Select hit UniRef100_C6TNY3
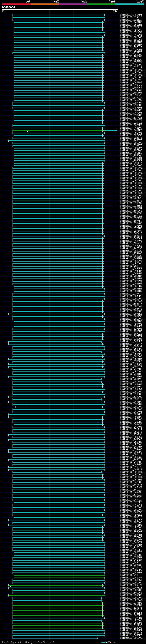The height and width of the screenshot is (644, 146). point(131,80)
